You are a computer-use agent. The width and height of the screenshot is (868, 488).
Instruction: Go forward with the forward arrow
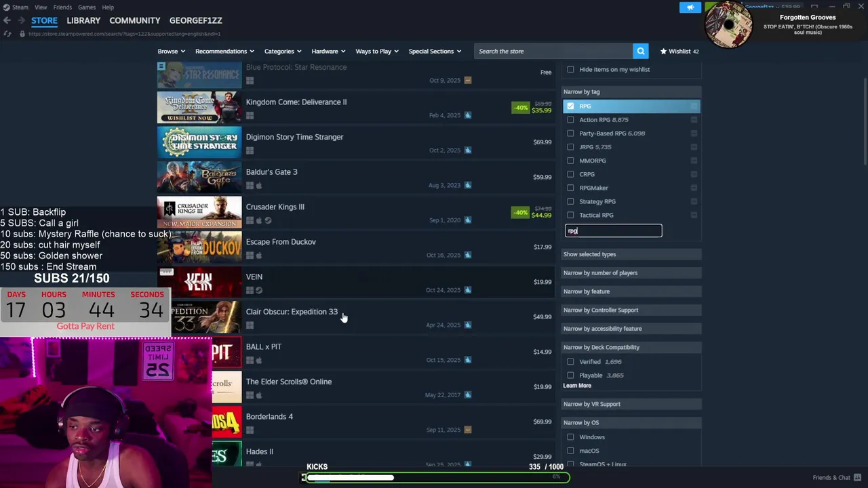point(20,20)
